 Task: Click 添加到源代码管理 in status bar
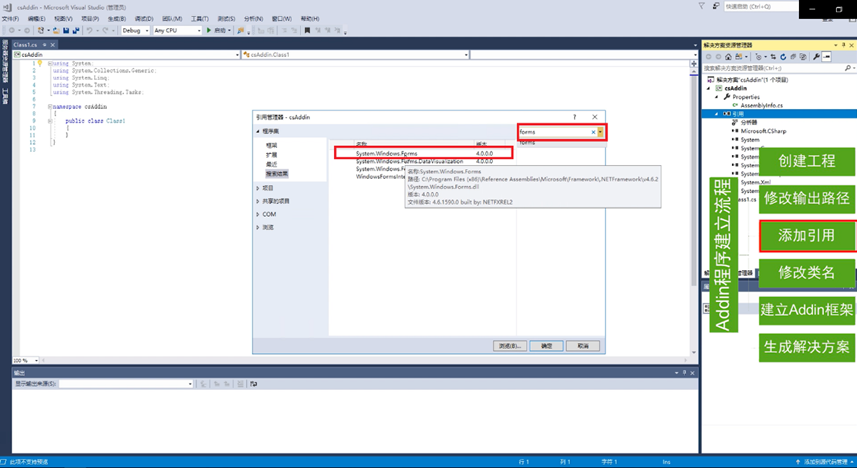825,462
